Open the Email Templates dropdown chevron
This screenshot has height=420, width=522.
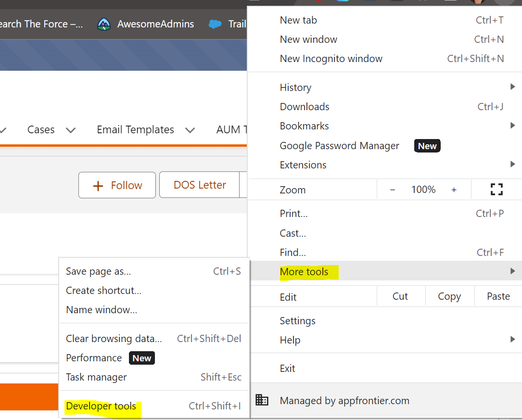(x=190, y=130)
